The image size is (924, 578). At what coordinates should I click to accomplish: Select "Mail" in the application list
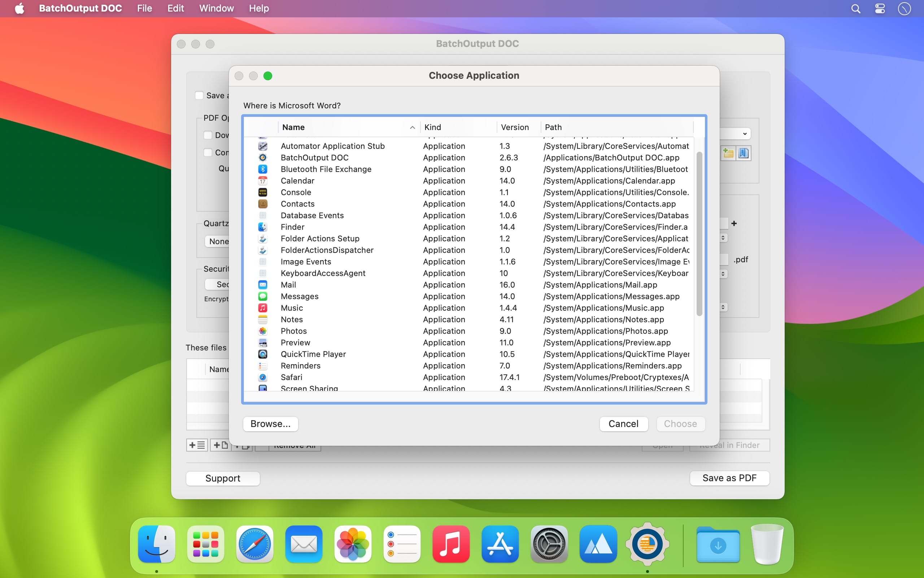pyautogui.click(x=469, y=285)
